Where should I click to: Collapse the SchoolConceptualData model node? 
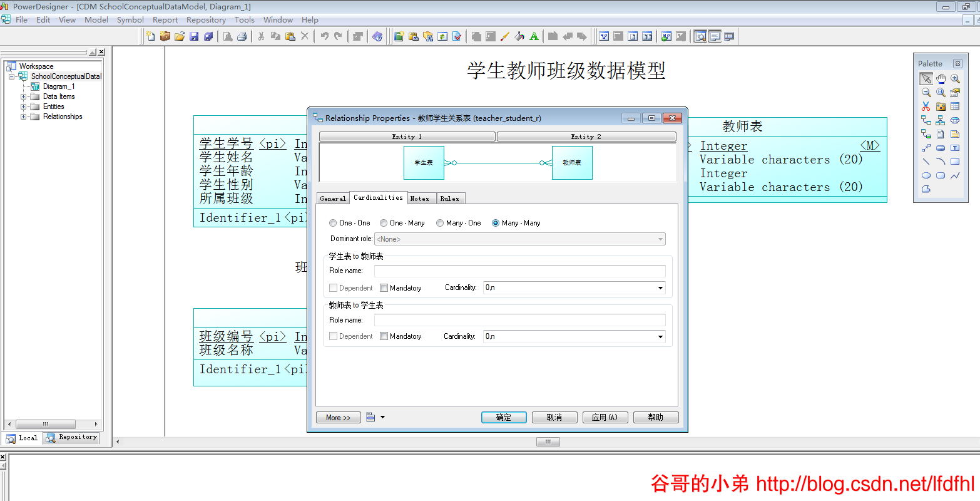pos(12,76)
